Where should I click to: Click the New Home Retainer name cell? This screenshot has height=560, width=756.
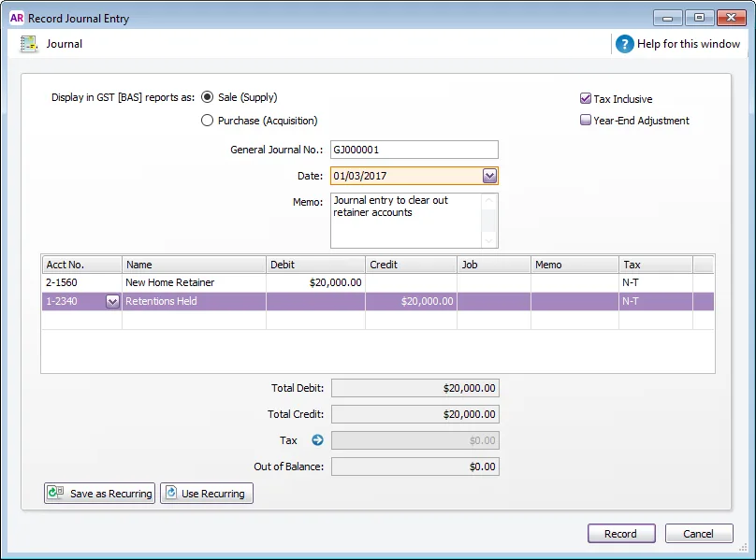pyautogui.click(x=194, y=282)
